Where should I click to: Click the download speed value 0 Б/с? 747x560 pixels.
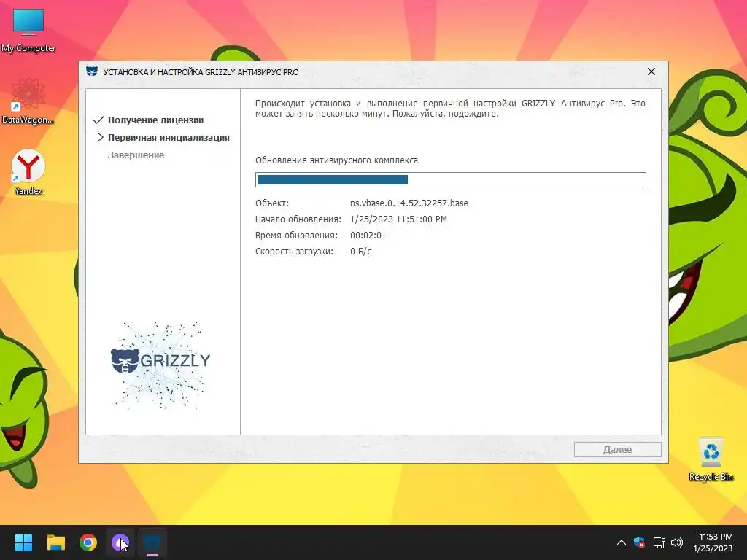tap(360, 252)
